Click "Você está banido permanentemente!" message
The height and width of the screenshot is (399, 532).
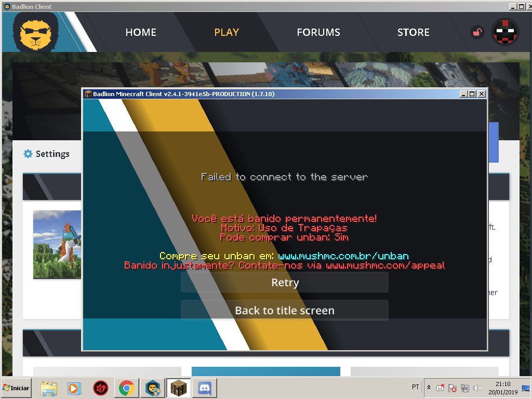284,218
